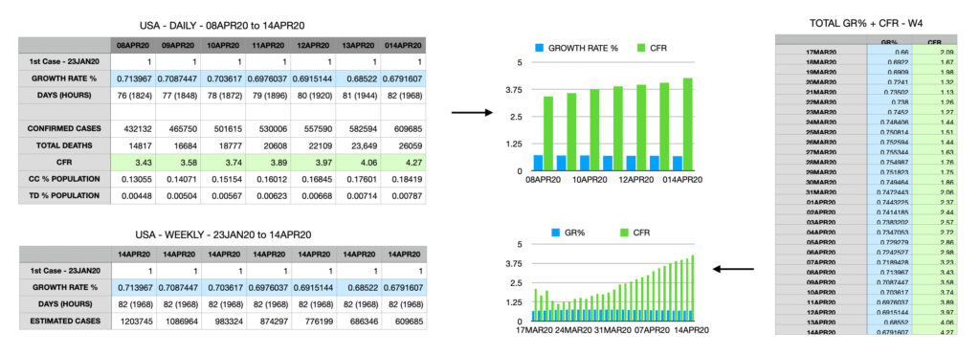The height and width of the screenshot is (355, 980).
Task: Click the title USA - WEEKLY - 23JAN20 to 14APR20
Action: [x=222, y=234]
